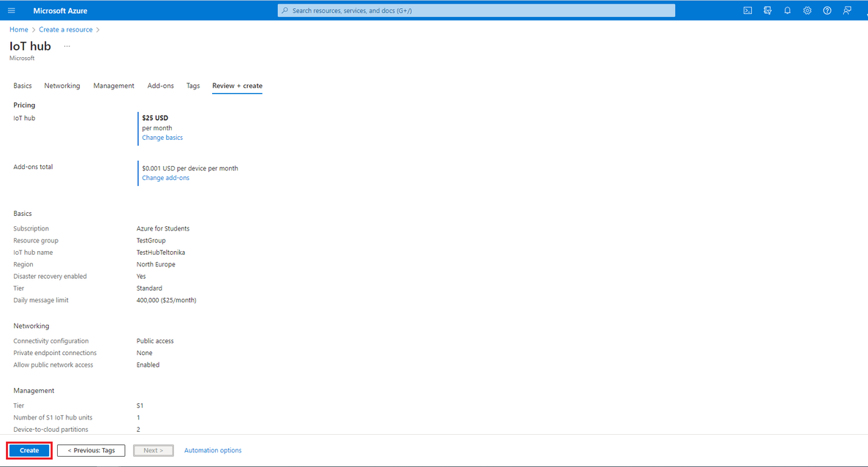Open the Cloud Shell terminal
This screenshot has width=868, height=467.
point(747,10)
